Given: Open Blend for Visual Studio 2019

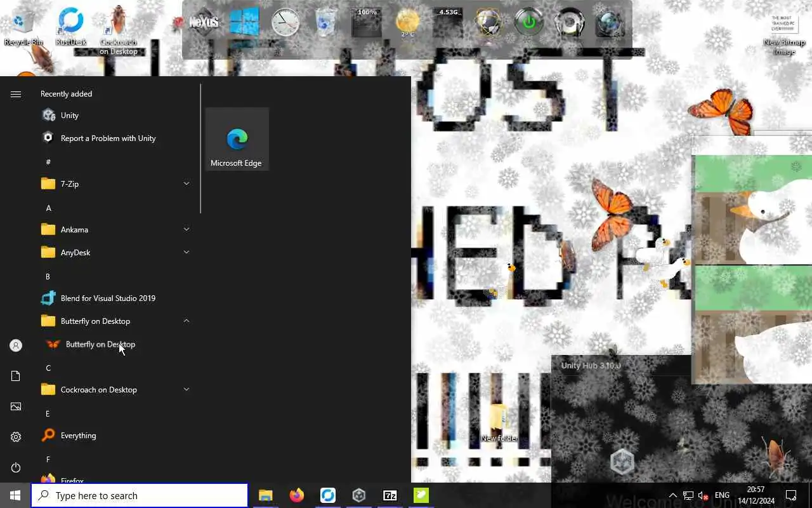Looking at the screenshot, I should 115,298.
